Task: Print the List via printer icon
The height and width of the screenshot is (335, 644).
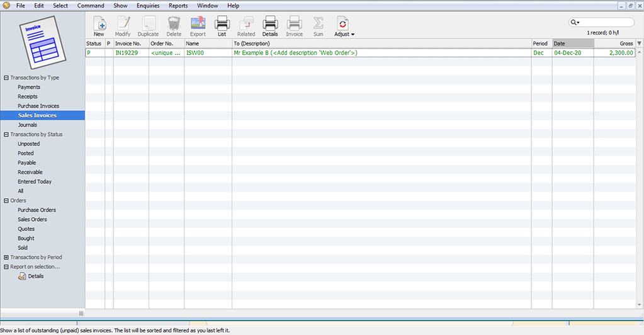Action: 222,26
